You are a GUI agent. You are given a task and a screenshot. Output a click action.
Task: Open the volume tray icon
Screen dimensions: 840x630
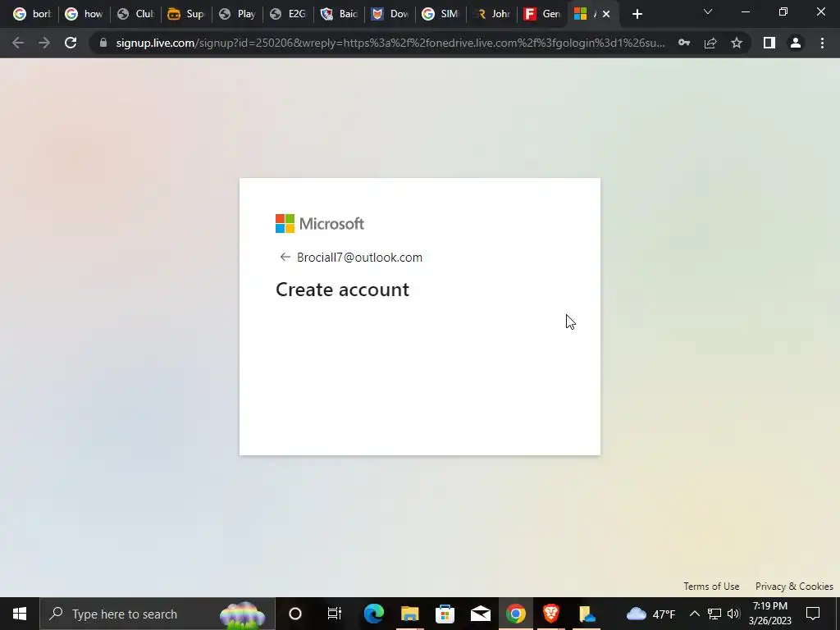733,614
